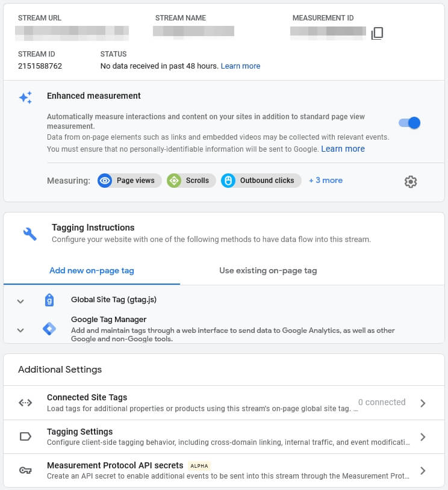Viewport: 448px width, 490px height.
Task: Expand the Global Site Tag chevron
Action: [20, 301]
